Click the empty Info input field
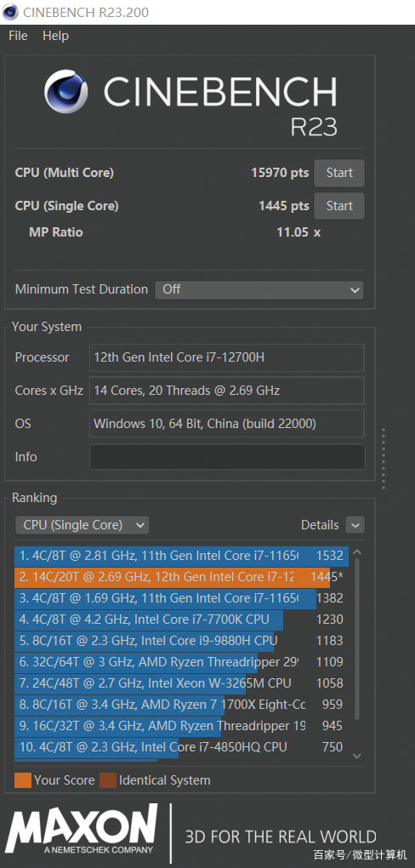Screen dimensions: 415x868 pos(227,457)
